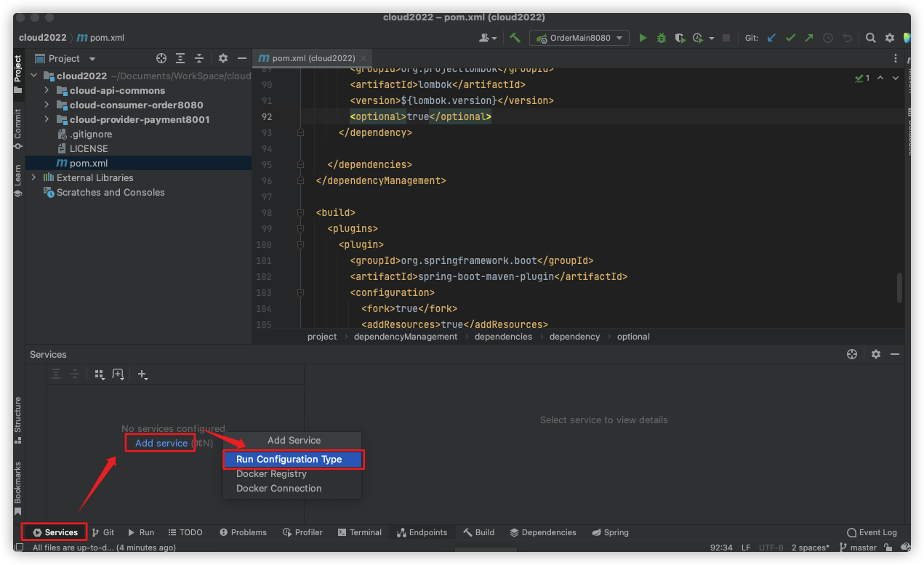Hide the Project panel with minus icon

(242, 58)
